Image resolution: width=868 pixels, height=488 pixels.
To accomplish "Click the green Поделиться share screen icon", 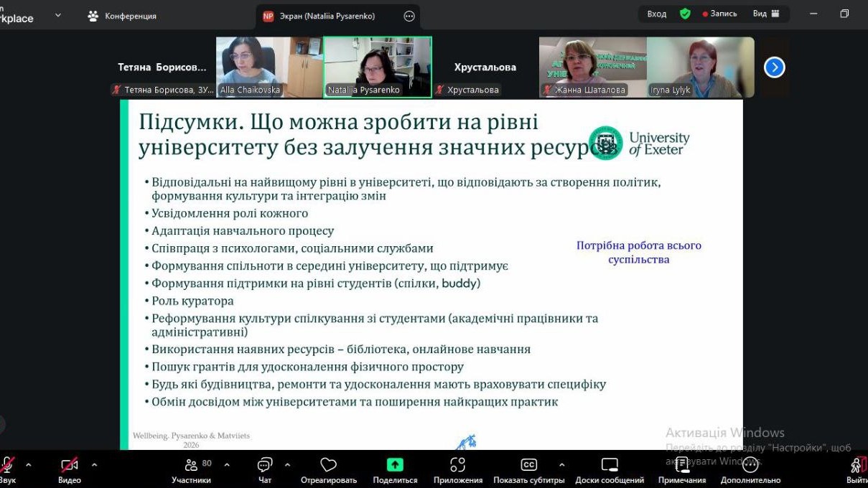I will 395,465.
